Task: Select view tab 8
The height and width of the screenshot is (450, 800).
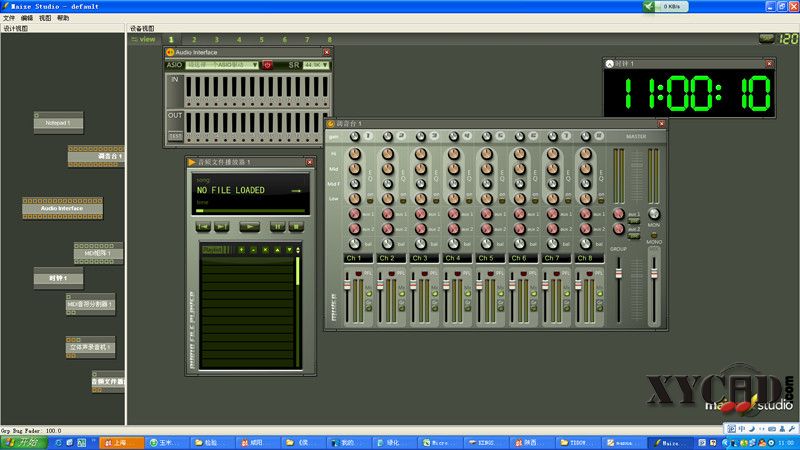Action: pyautogui.click(x=330, y=40)
